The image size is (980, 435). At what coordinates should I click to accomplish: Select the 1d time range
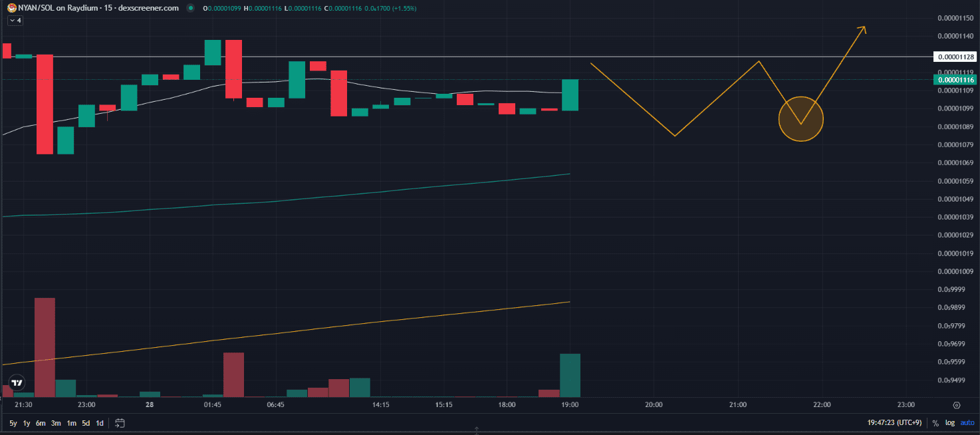point(100,423)
